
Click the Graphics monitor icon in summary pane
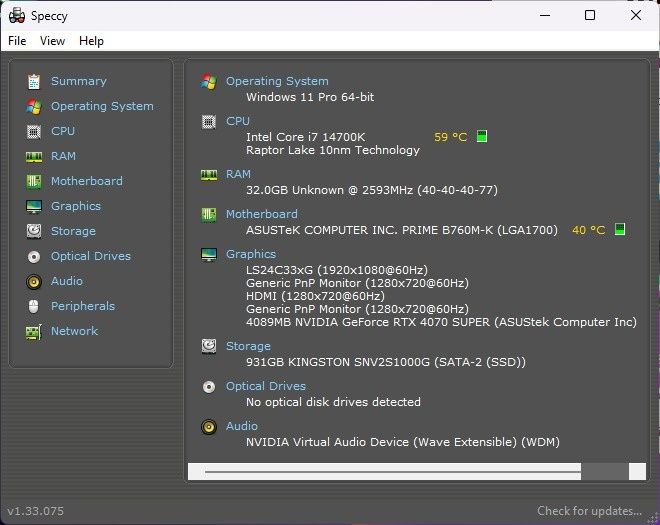(209, 255)
